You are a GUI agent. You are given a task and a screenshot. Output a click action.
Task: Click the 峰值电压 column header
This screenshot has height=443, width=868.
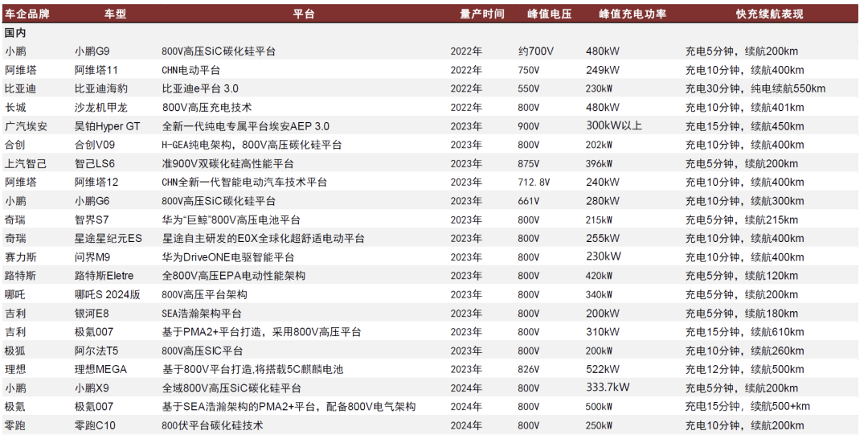point(549,14)
